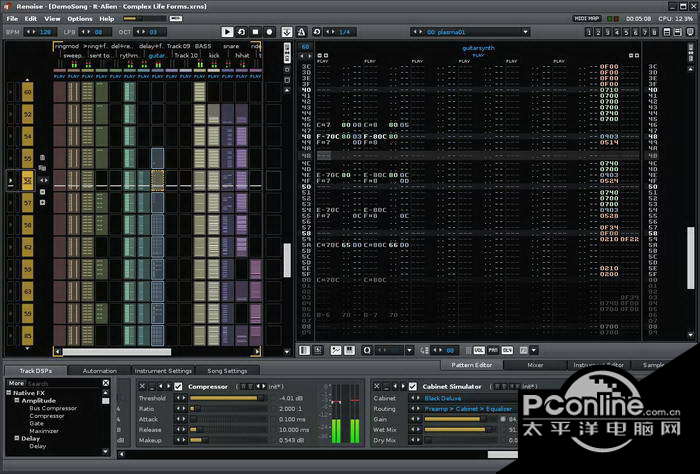Toggle VOL column visibility button
The width and height of the screenshot is (700, 474).
coord(479,350)
